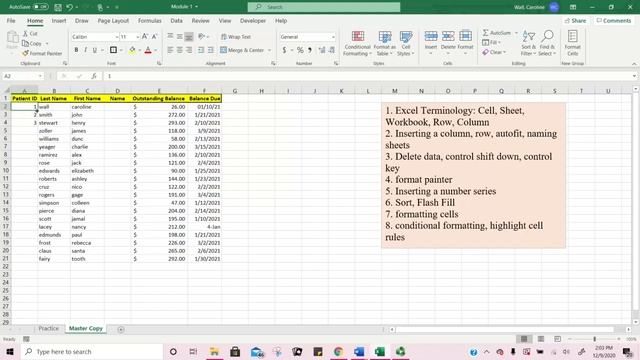Viewport: 640px width, 360px height.
Task: Activate the Format Painter
Action: point(42,53)
